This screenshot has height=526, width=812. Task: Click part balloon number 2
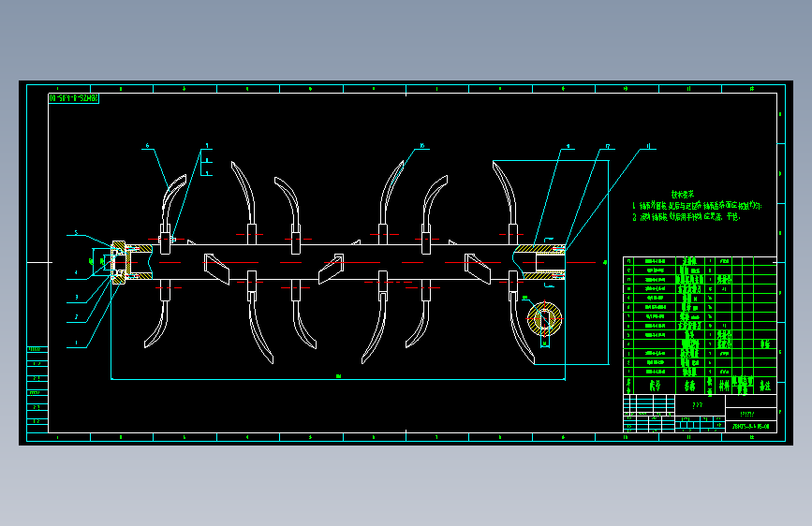pos(76,317)
